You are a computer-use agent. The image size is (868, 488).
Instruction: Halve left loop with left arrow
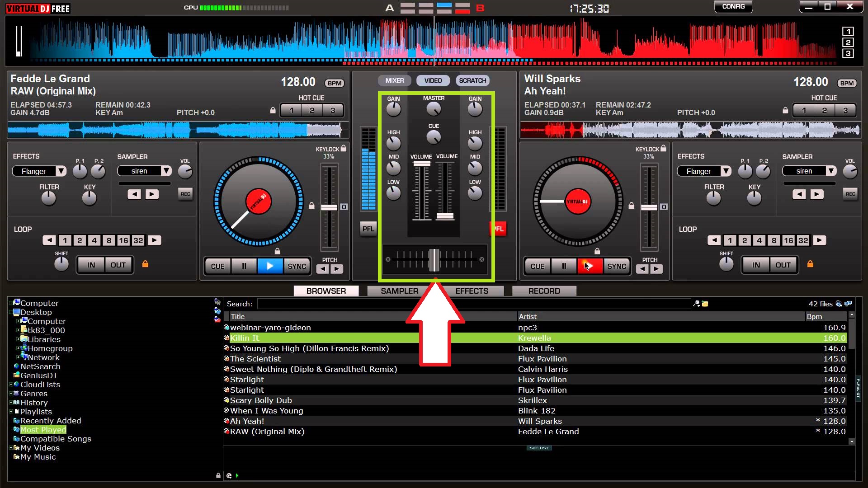(49, 240)
